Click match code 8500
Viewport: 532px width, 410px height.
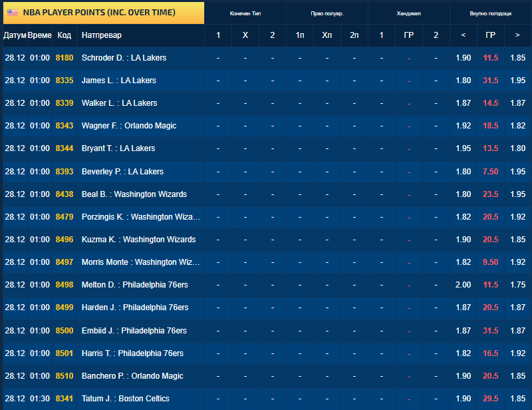tap(65, 331)
